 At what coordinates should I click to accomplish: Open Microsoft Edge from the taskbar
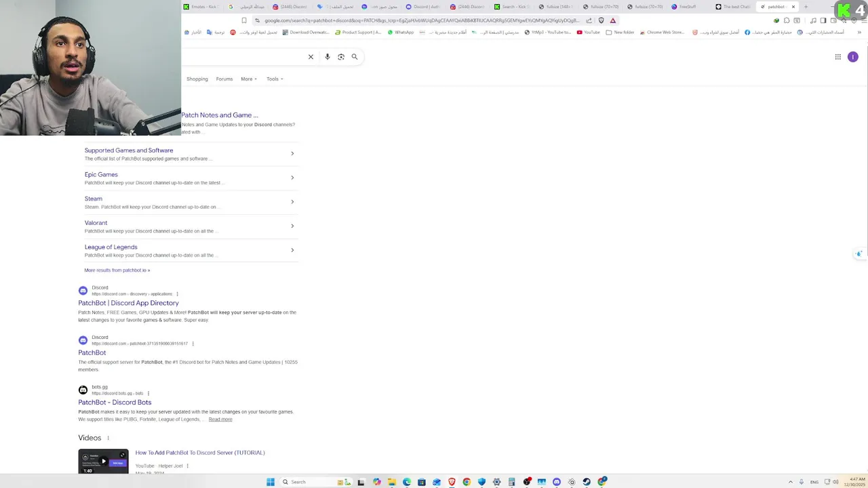point(406,482)
